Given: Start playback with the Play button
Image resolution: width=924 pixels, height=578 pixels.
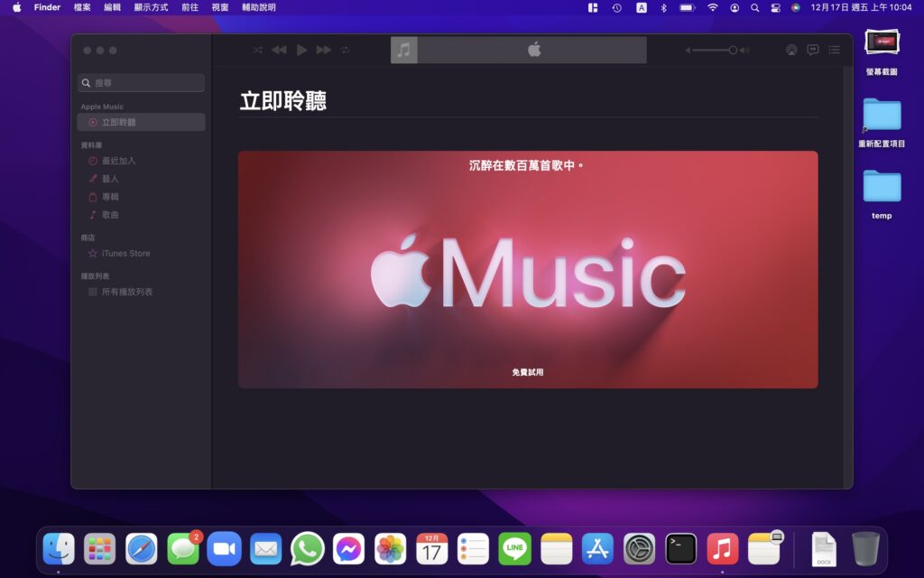Looking at the screenshot, I should (x=301, y=51).
